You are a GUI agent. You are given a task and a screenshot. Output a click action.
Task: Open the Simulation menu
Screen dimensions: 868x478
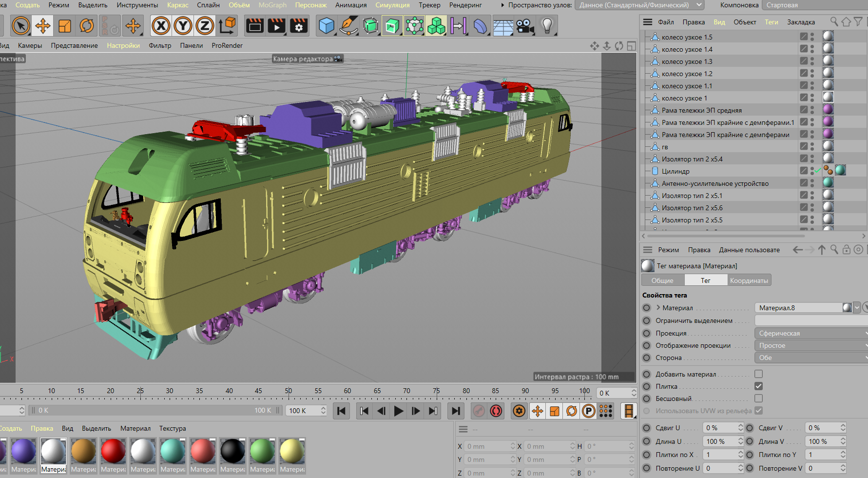392,5
